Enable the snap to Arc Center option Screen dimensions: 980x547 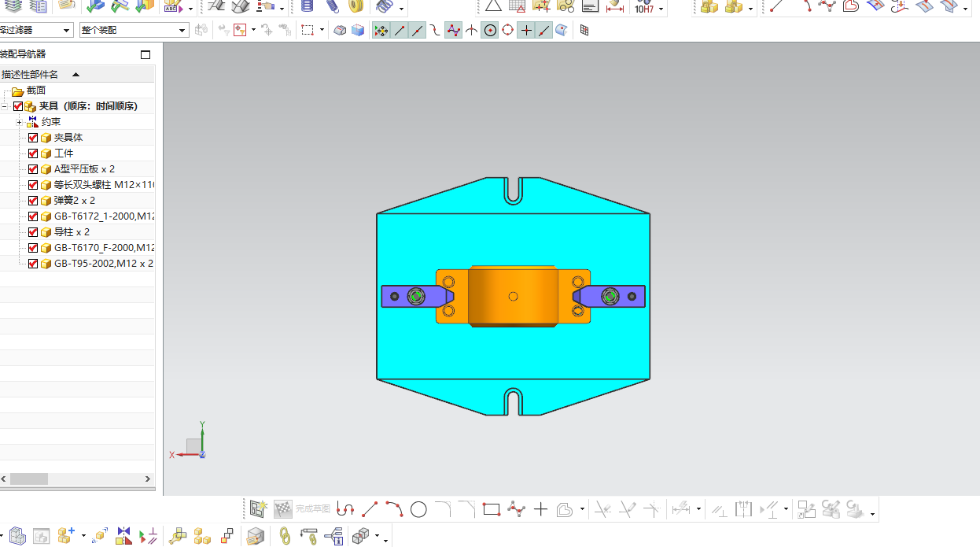[490, 31]
